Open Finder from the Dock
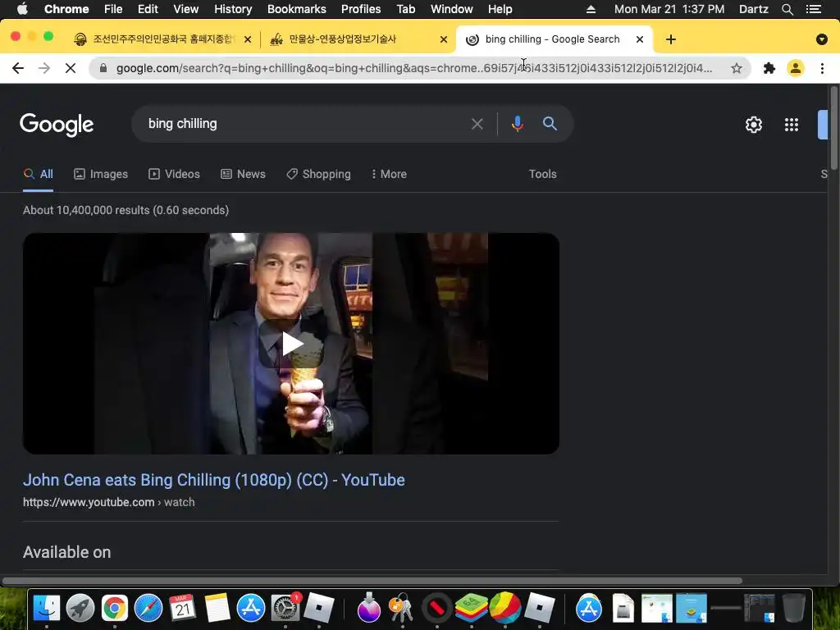 [x=47, y=608]
